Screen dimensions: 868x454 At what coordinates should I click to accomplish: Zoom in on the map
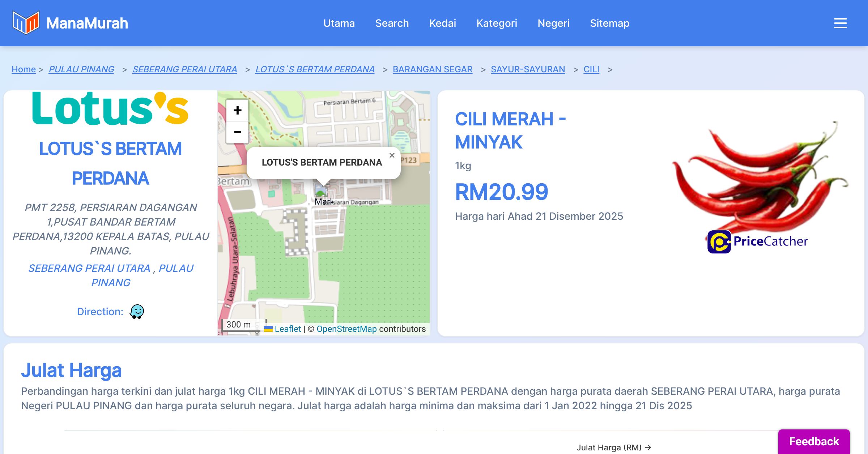pyautogui.click(x=237, y=110)
